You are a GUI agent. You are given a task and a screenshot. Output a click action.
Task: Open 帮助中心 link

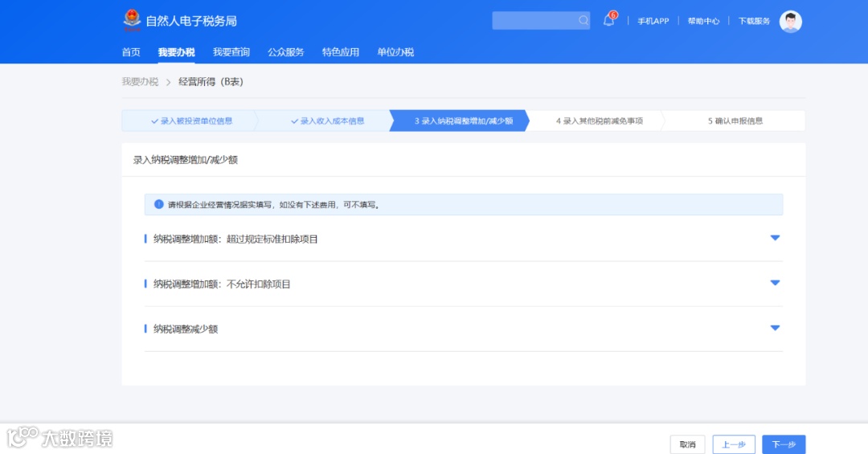[x=703, y=21]
